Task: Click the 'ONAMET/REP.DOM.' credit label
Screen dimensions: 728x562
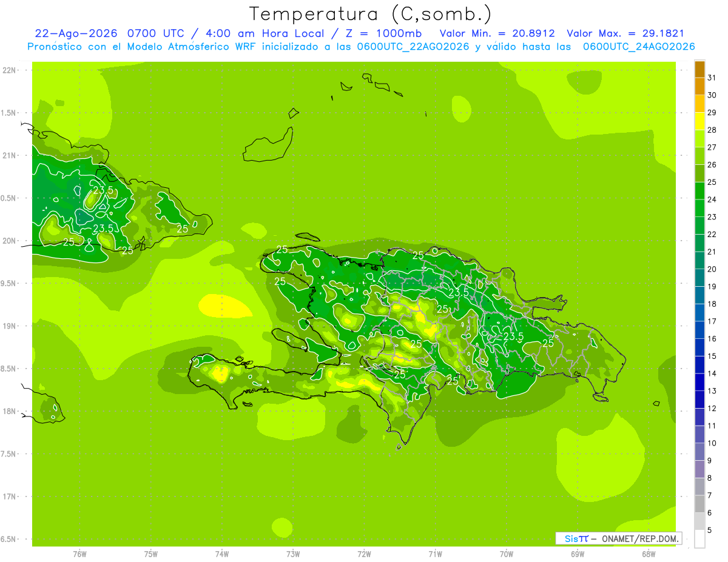Action: click(x=640, y=538)
